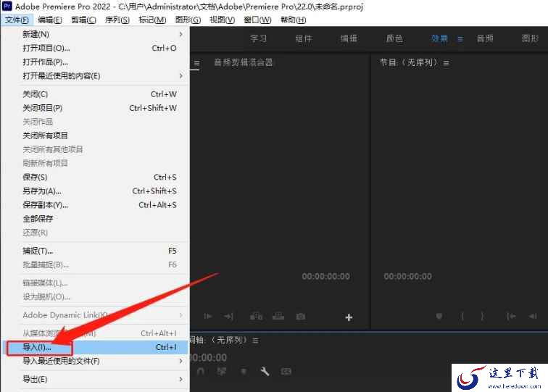
Task: Select the 音频剪辑混合器 panel tab
Action: [x=244, y=62]
